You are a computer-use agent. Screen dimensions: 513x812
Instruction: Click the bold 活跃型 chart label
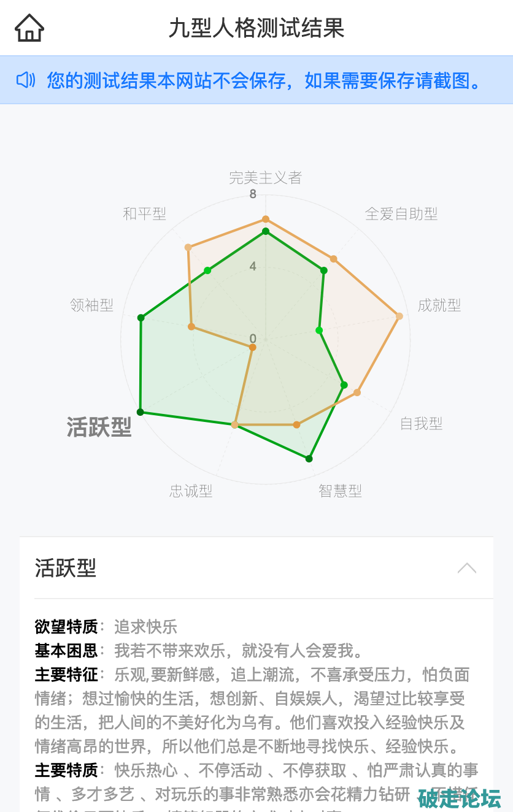[x=99, y=427]
